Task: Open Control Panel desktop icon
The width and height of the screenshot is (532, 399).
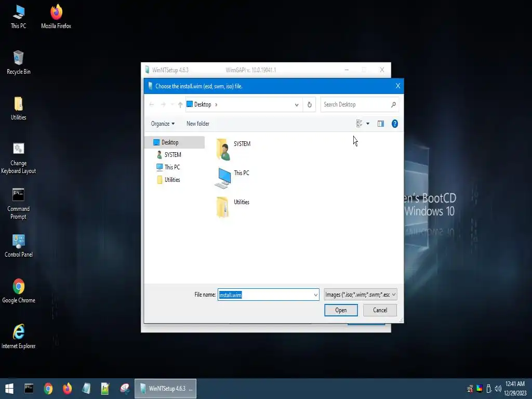Action: pos(18,246)
